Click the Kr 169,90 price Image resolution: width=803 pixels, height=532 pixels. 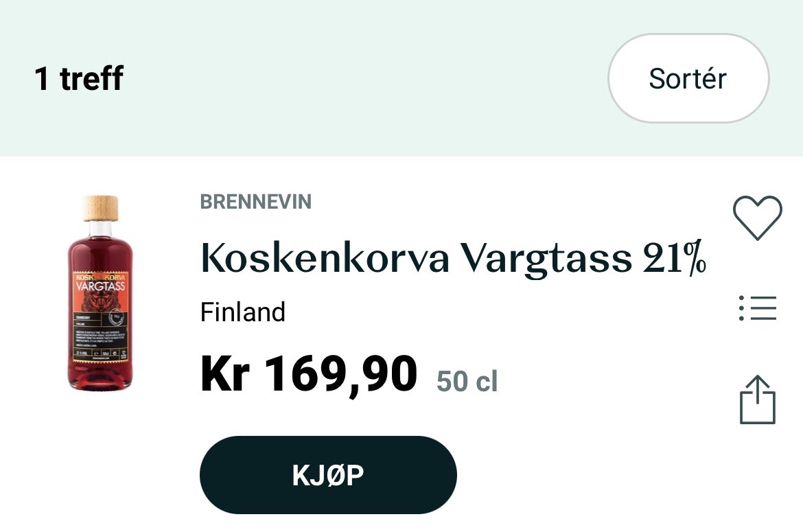[309, 374]
